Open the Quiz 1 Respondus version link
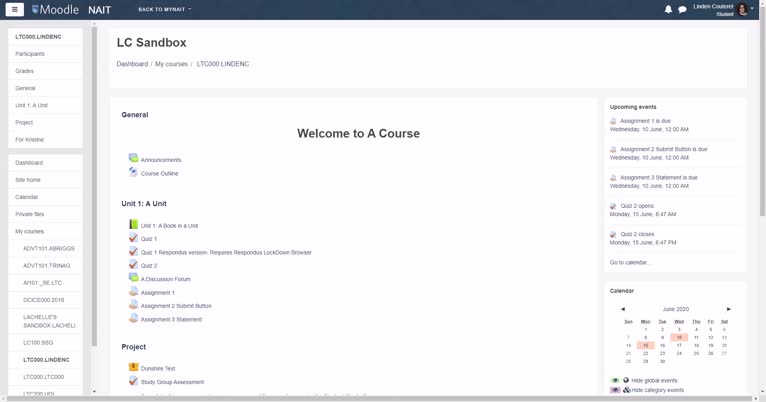Viewport: 766px width, 402px height. 226,253
